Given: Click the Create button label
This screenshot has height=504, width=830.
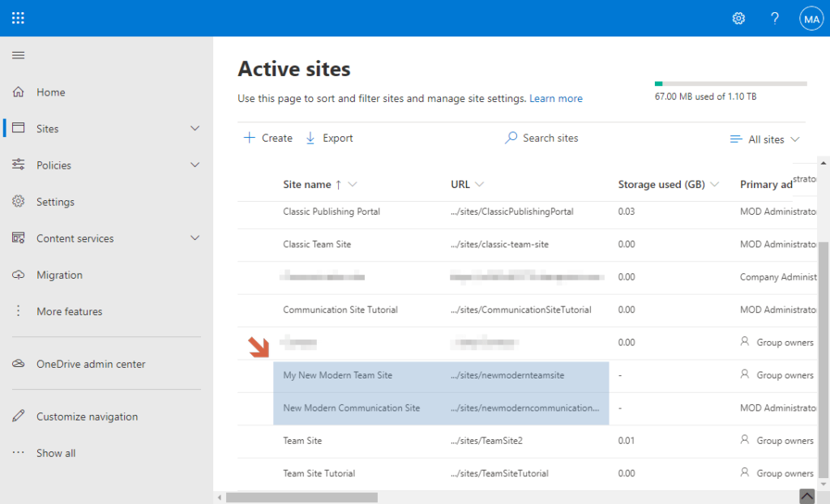Looking at the screenshot, I should [277, 139].
